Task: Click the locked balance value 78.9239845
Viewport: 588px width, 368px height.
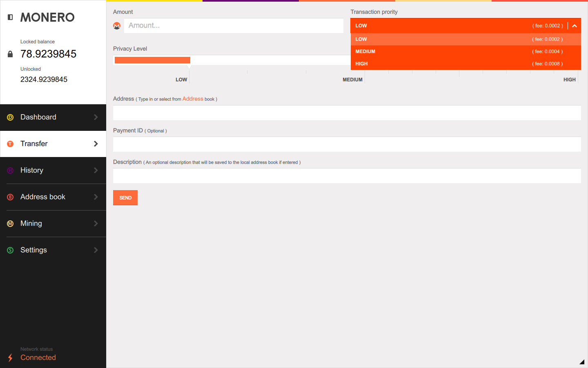Action: pyautogui.click(x=48, y=54)
